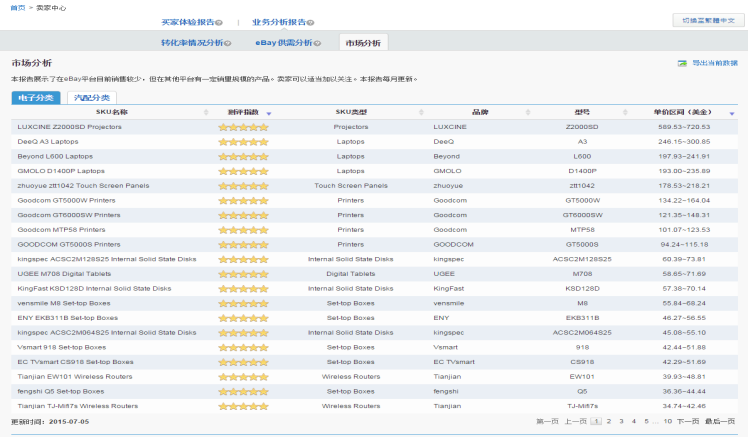Screen dimensions: 749x438
Task: Click price 589.53~720.53
Action: [684, 127]
